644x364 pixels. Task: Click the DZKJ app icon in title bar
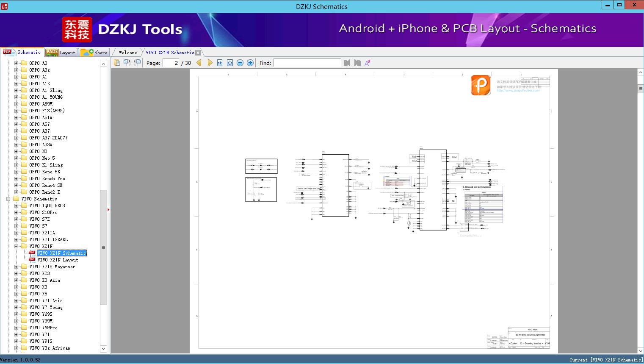click(x=5, y=6)
